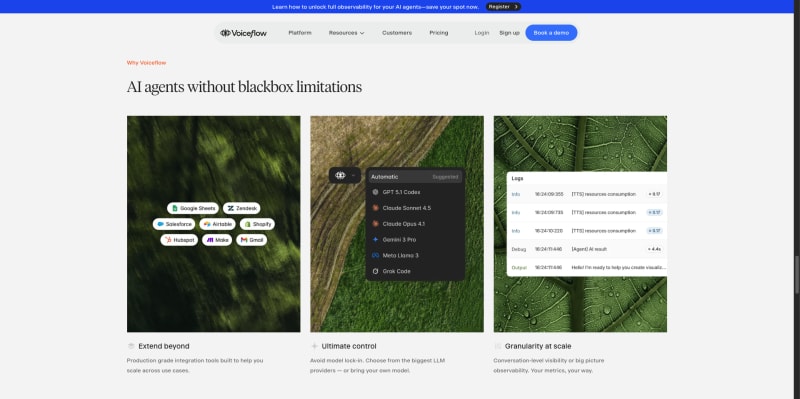The image size is (800, 399).
Task: Click the Zendesk integration icon
Action: pyautogui.click(x=231, y=208)
